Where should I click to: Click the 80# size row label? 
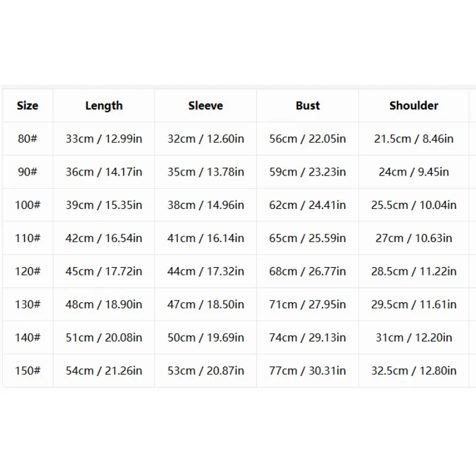tap(27, 139)
